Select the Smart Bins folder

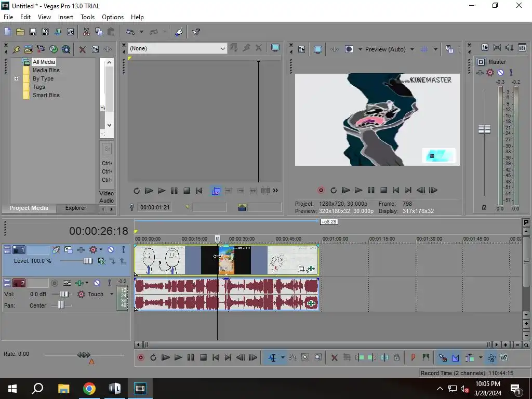(x=46, y=96)
